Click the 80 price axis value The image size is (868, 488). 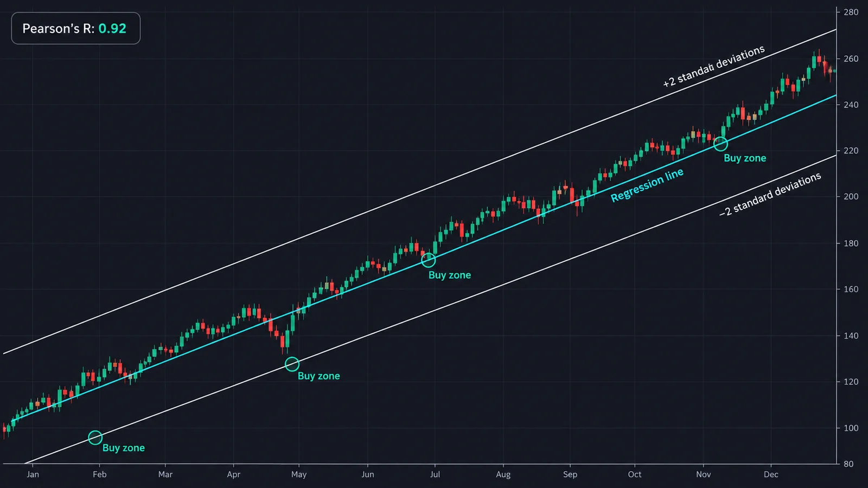[x=848, y=464]
